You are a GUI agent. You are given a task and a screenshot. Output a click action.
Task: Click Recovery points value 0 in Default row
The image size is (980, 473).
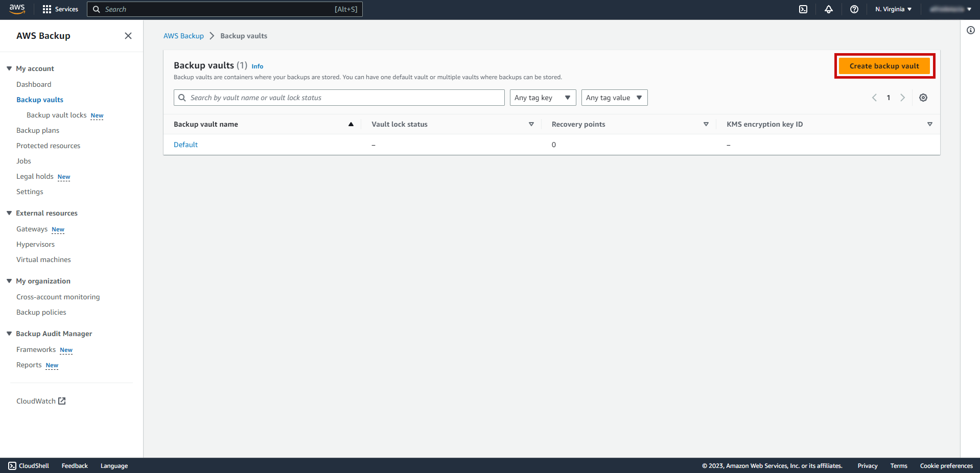point(554,145)
